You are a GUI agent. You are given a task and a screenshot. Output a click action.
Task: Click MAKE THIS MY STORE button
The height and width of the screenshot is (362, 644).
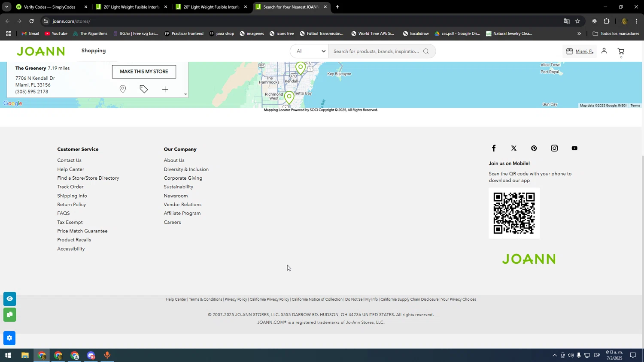tap(144, 72)
